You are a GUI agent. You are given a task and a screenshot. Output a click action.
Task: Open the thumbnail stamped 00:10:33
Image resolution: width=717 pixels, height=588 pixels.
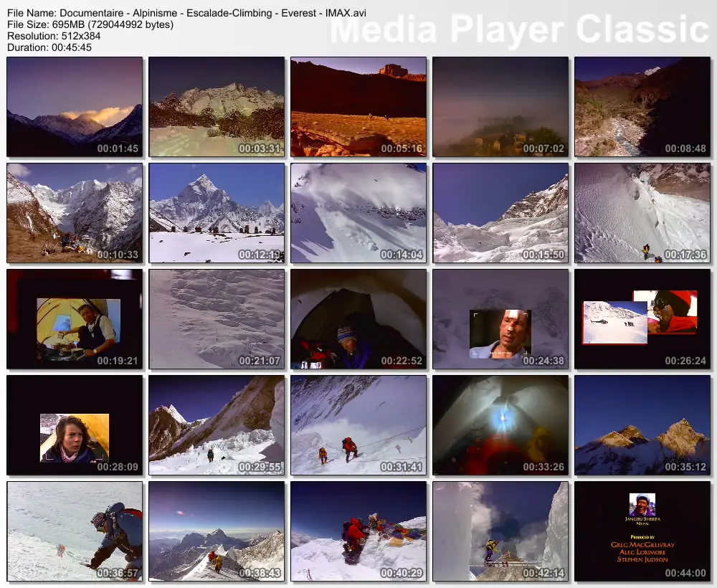click(x=75, y=213)
